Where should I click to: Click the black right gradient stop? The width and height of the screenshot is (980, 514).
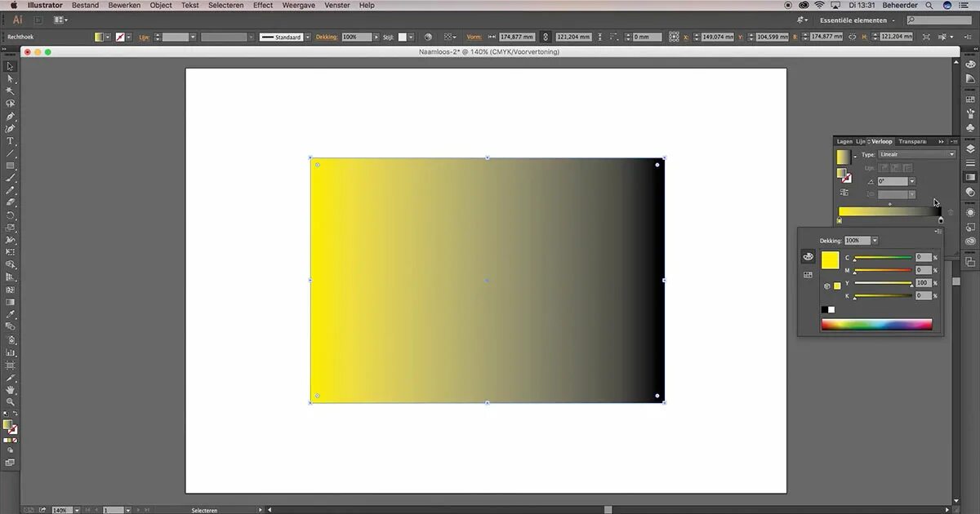(x=941, y=220)
